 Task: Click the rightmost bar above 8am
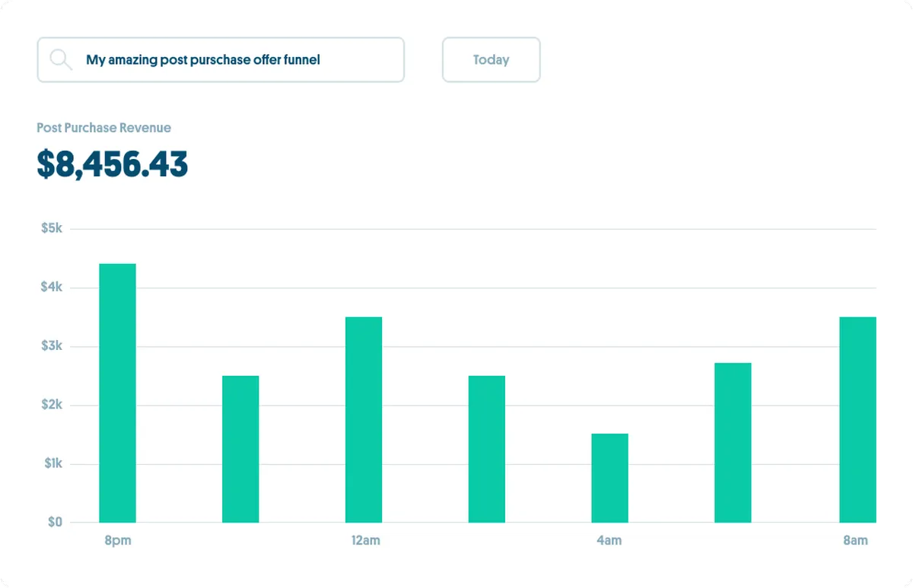click(857, 419)
